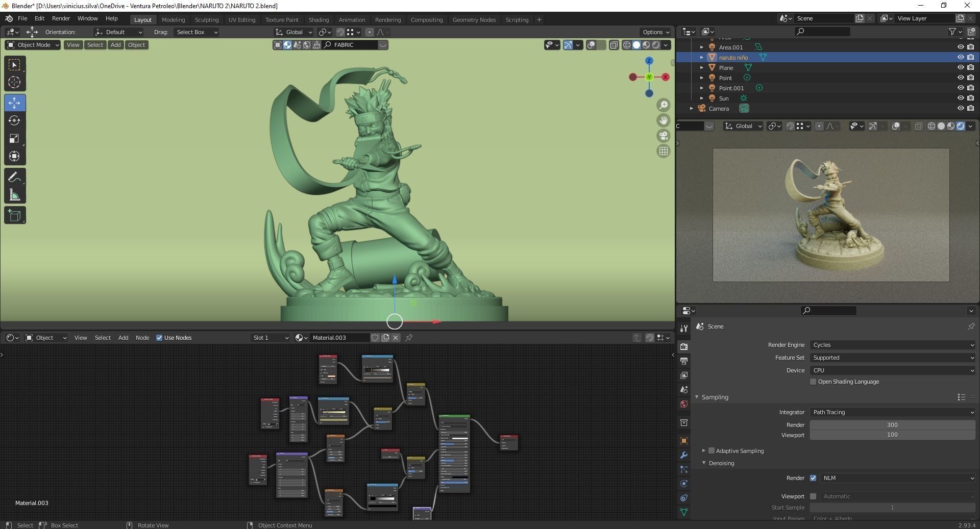Select the Select Box tool in toolbar
The image size is (980, 529).
click(x=14, y=65)
